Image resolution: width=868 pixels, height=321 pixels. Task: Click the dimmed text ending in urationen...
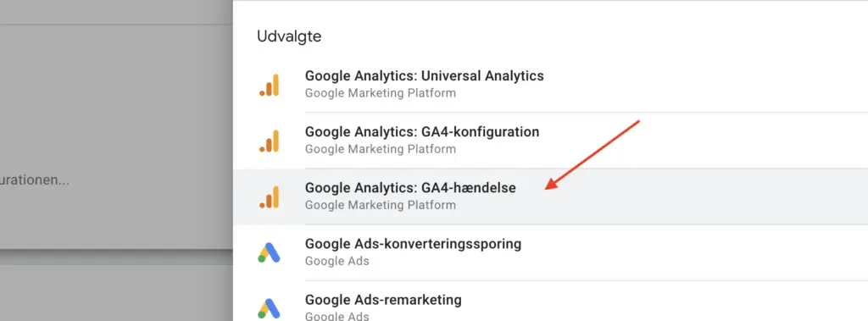coord(34,180)
